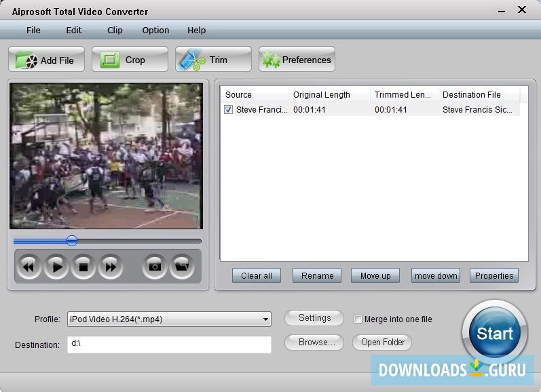Click the rewind playback button
541x392 pixels.
[29, 267]
